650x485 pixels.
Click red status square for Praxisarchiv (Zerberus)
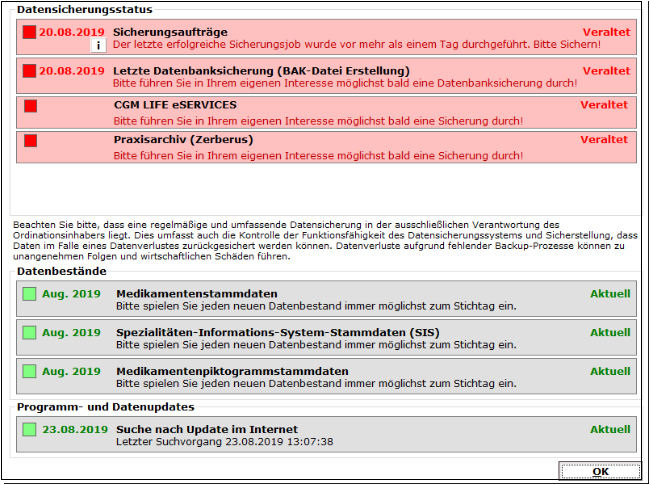click(x=31, y=141)
